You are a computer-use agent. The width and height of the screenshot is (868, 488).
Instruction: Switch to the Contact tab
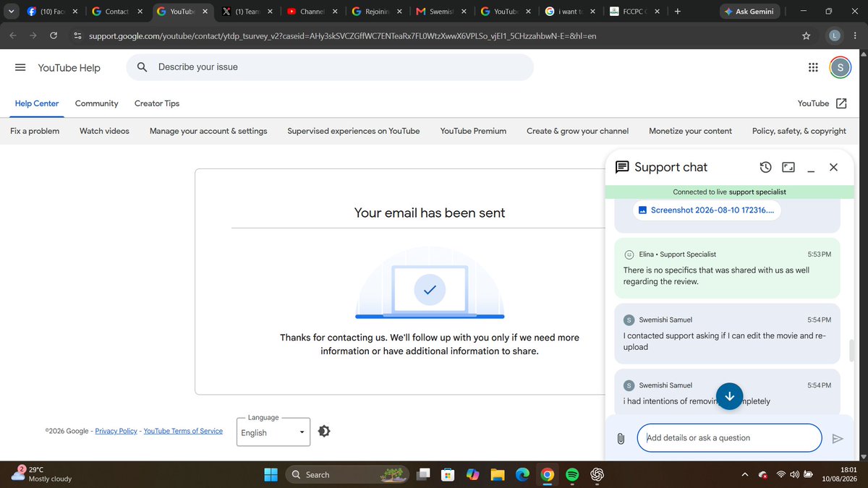[116, 12]
